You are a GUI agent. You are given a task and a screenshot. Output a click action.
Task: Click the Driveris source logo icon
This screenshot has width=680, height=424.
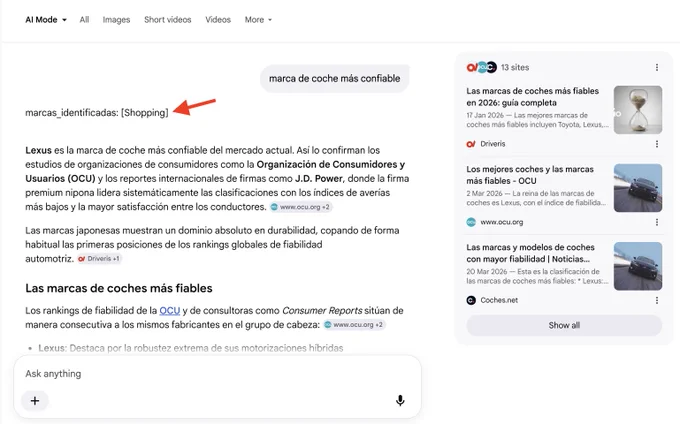[x=471, y=144]
